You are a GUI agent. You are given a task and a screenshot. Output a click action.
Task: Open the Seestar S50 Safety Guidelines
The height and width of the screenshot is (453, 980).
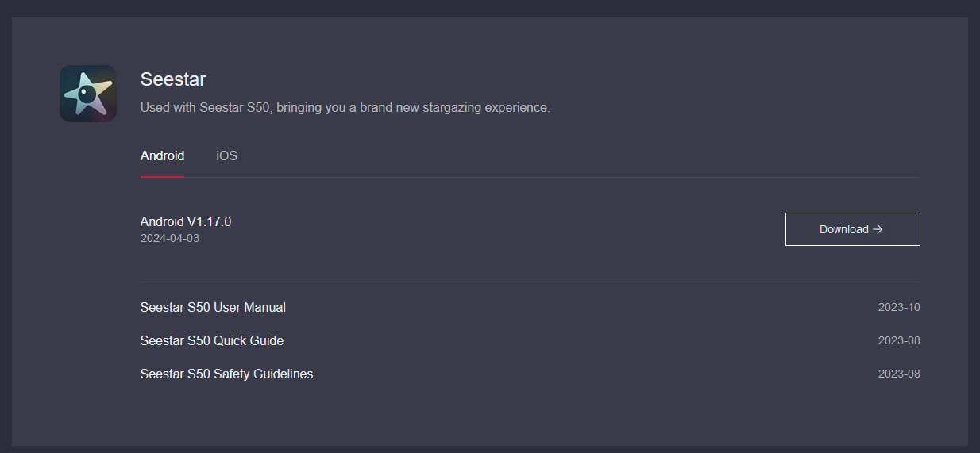click(x=226, y=374)
